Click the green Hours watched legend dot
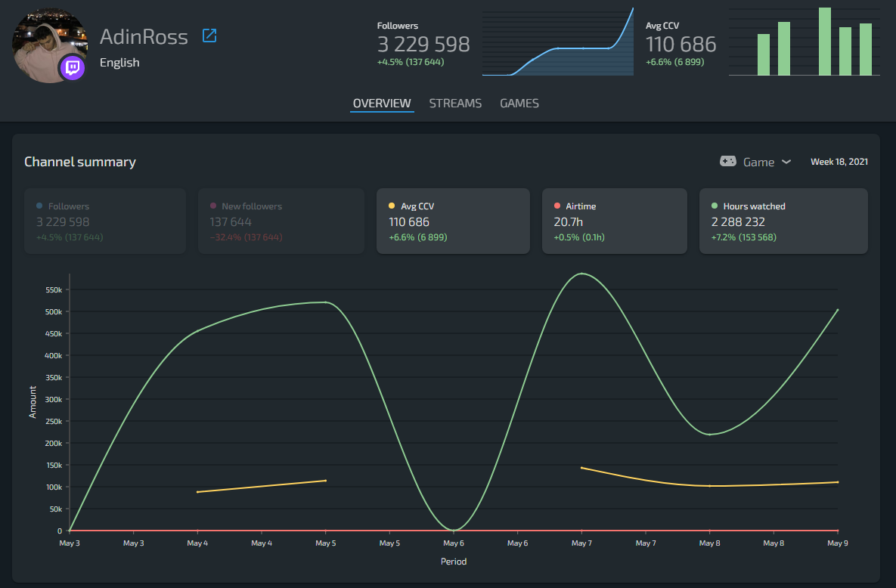Image resolution: width=896 pixels, height=588 pixels. tap(715, 206)
